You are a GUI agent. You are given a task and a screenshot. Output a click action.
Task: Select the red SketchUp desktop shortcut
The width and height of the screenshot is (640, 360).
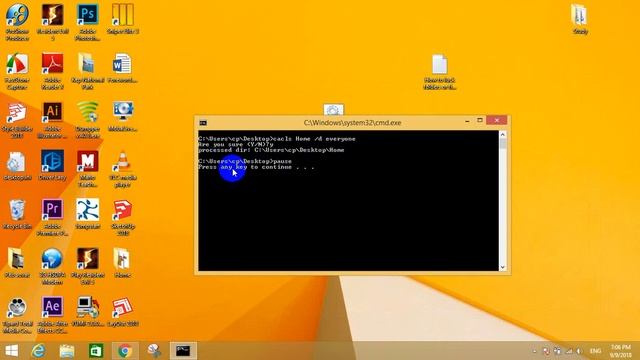[x=122, y=210]
